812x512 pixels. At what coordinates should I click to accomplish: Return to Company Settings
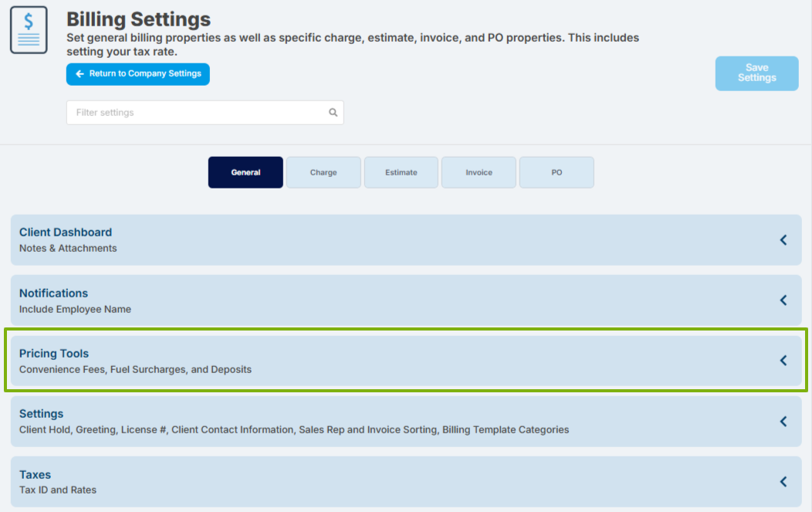pyautogui.click(x=137, y=74)
